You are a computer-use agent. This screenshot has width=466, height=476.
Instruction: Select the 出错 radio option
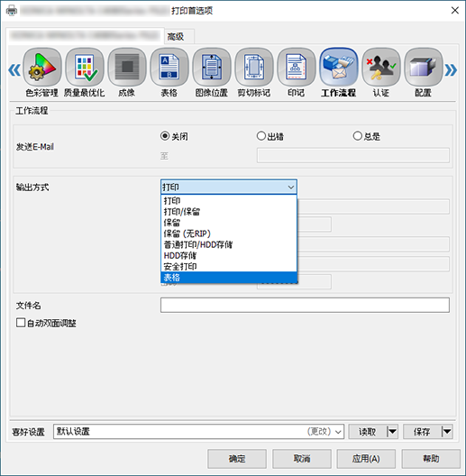(x=261, y=136)
